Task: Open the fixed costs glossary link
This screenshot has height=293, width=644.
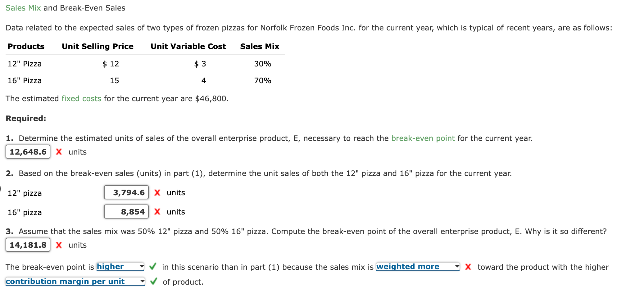Action: coord(81,99)
